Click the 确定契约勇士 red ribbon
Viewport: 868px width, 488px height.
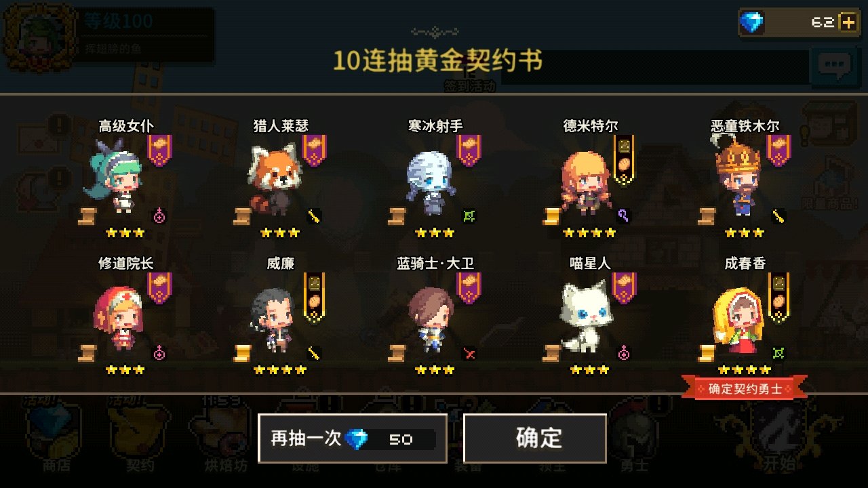point(745,389)
